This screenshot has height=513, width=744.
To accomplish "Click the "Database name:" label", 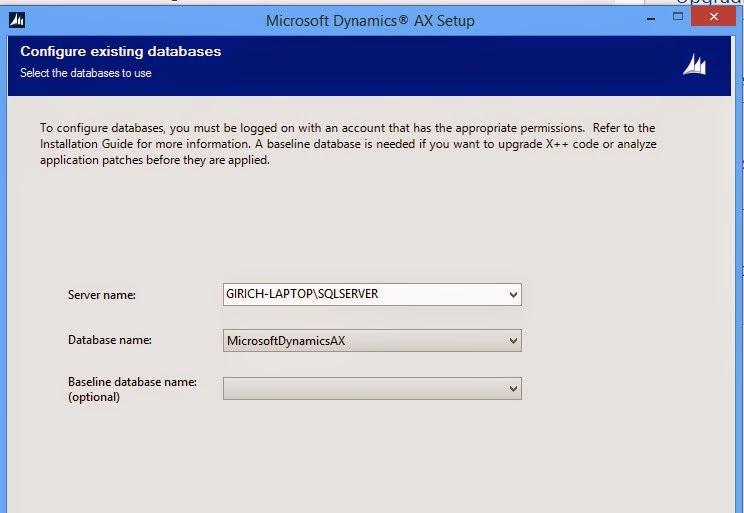I will tap(109, 341).
